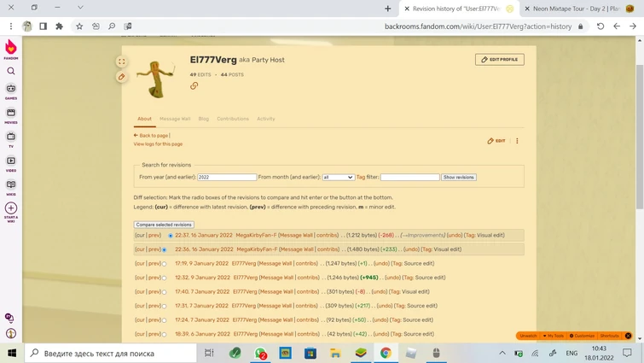
Task: Open MegaKirbyFan-F user link on 22:36 revision
Action: (258, 249)
